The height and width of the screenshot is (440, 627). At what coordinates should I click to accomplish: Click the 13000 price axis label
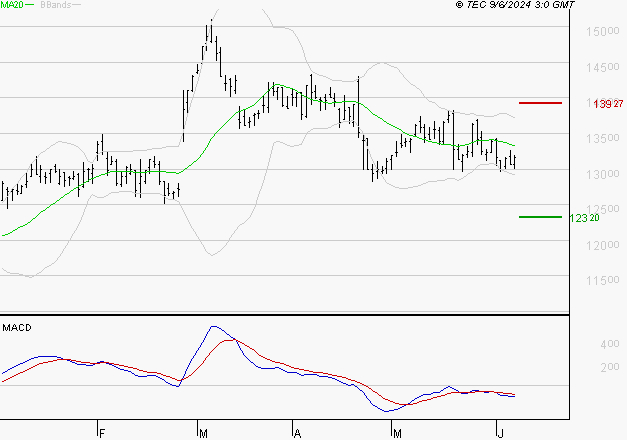point(603,174)
